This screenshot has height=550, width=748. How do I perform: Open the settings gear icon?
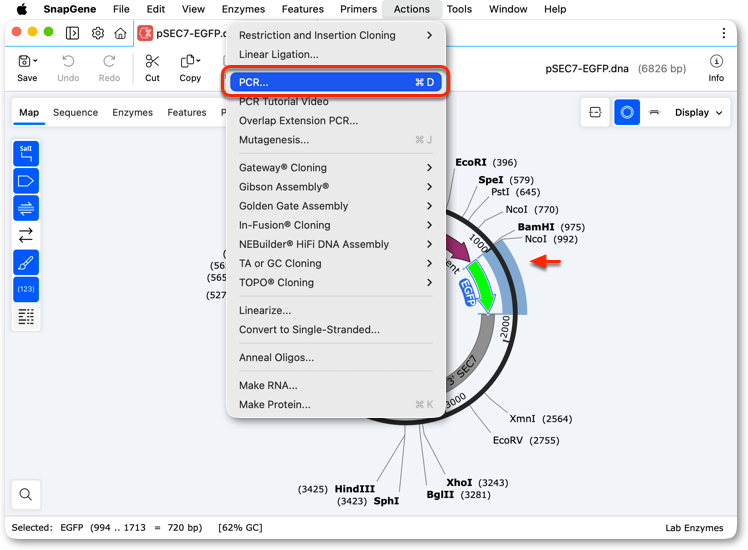pyautogui.click(x=98, y=33)
